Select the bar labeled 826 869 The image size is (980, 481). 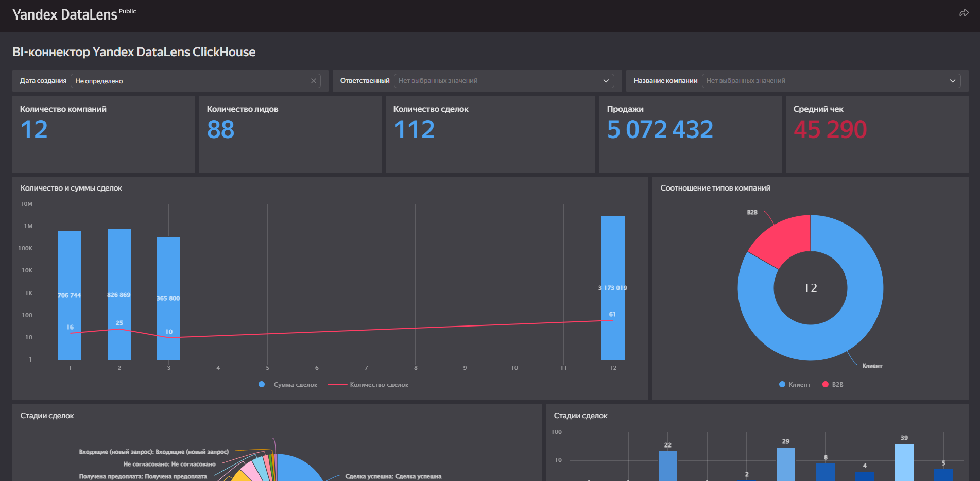[119, 268]
